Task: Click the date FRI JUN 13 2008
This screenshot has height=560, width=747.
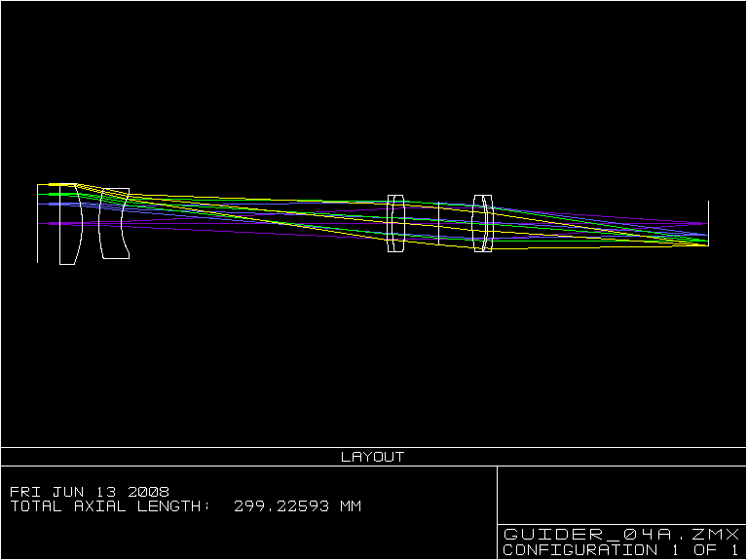Action: (90, 492)
